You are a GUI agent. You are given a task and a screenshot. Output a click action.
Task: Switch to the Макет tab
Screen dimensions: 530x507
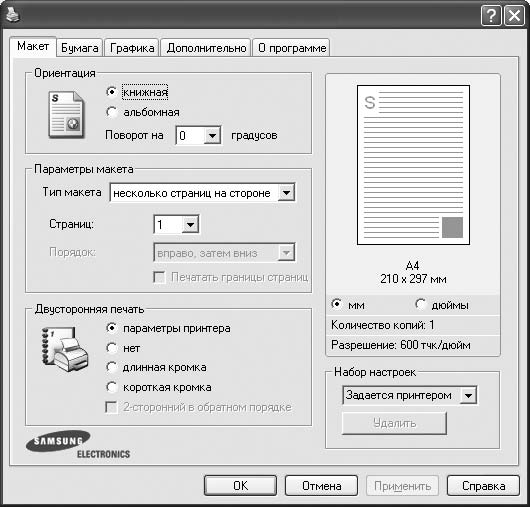33,46
